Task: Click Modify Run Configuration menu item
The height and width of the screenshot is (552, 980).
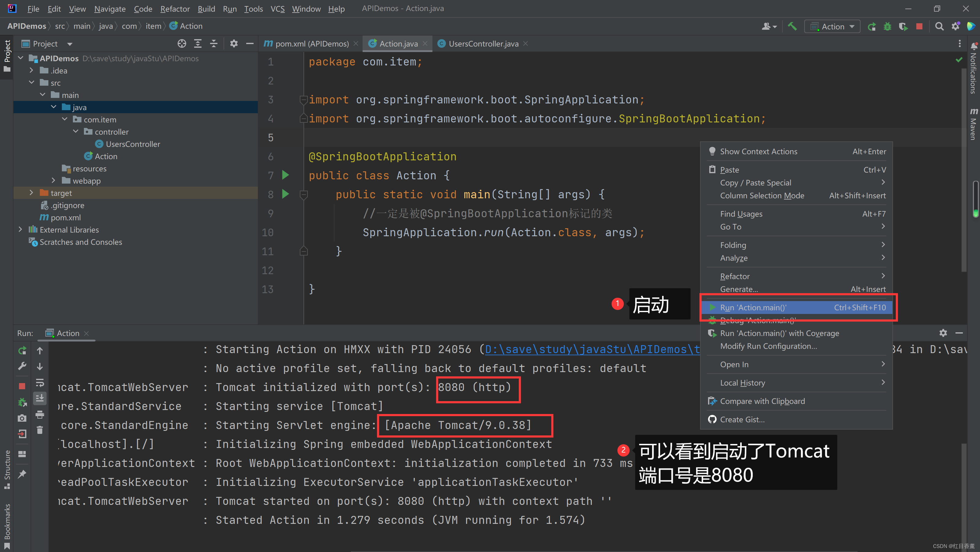Action: coord(768,346)
